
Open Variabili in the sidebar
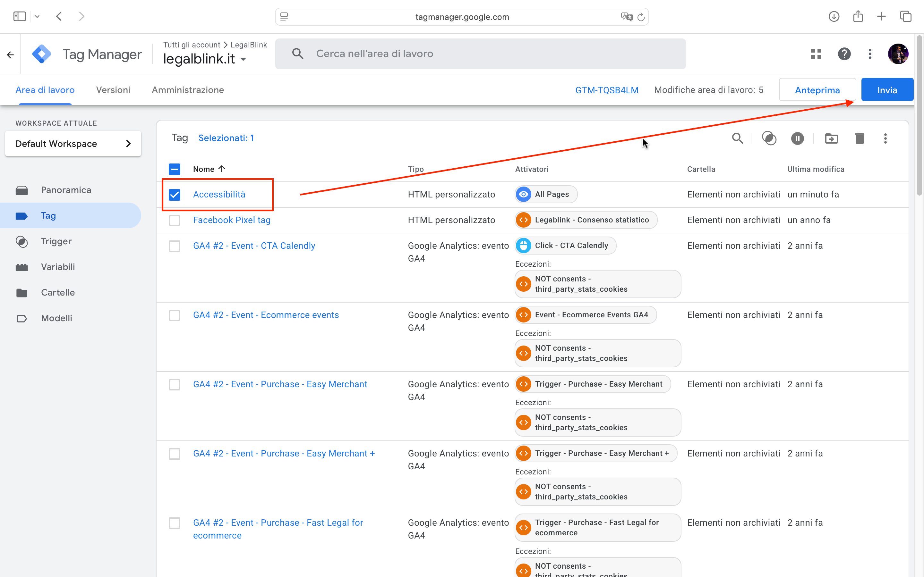tap(58, 267)
